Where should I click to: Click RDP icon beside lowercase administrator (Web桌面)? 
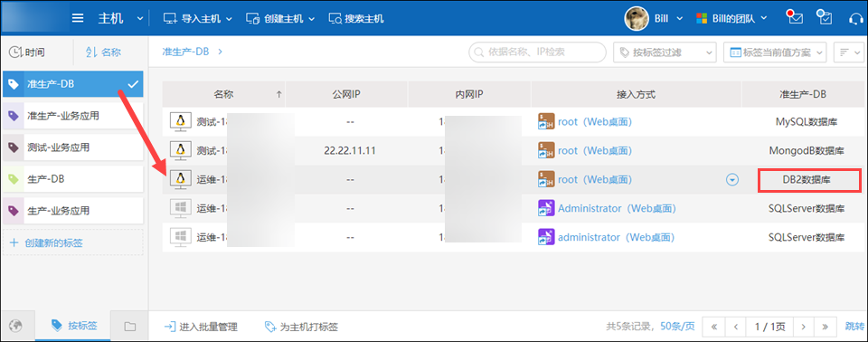[546, 237]
